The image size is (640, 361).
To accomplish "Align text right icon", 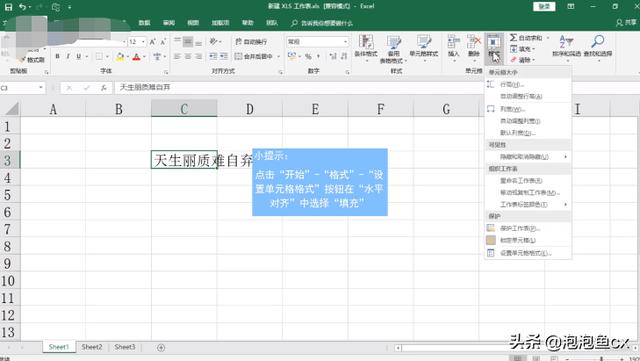I will point(198,56).
